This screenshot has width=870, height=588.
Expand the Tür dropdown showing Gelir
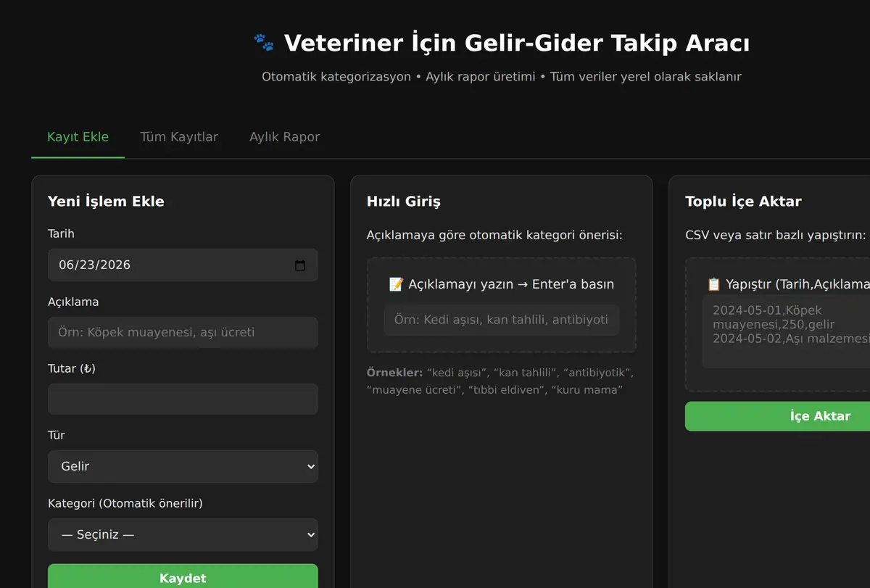pos(183,466)
